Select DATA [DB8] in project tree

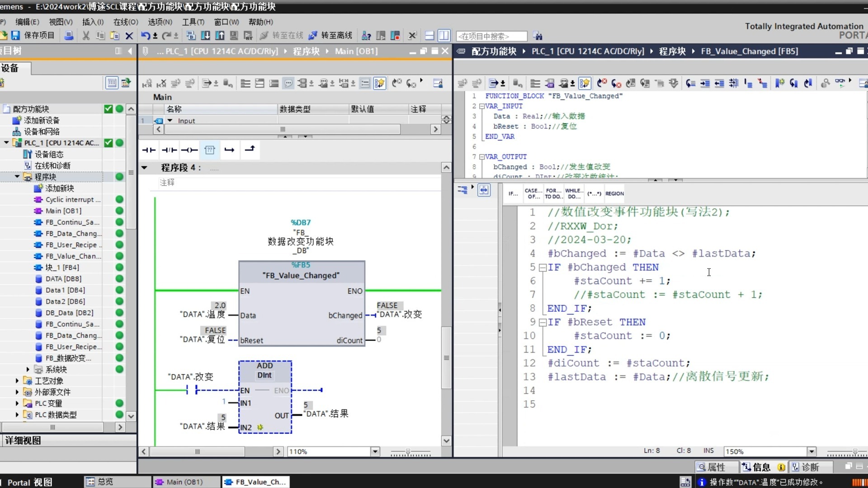click(x=63, y=278)
